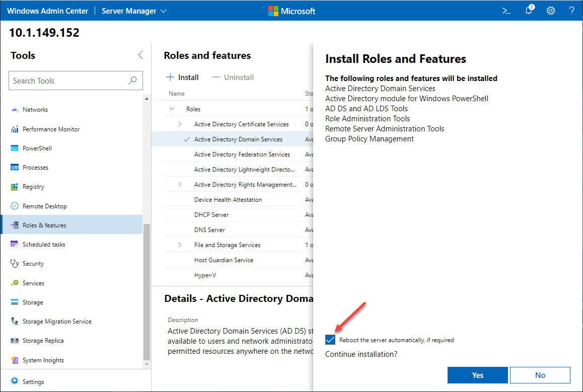
Task: Open the notifications bell
Action: [x=529, y=11]
